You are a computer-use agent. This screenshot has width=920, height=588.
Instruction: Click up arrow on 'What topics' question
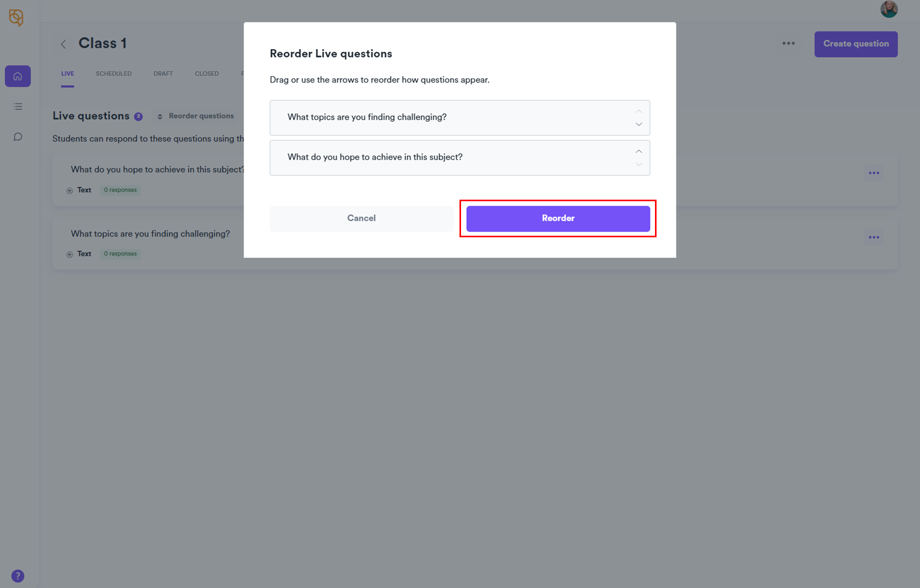(x=638, y=111)
